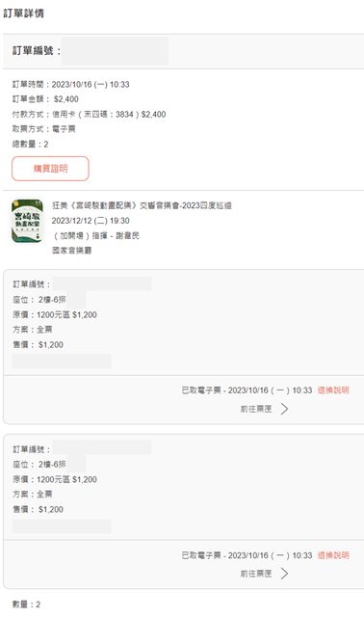
Task: Go to 前往票匣 for the first ticket
Action: [x=256, y=409]
